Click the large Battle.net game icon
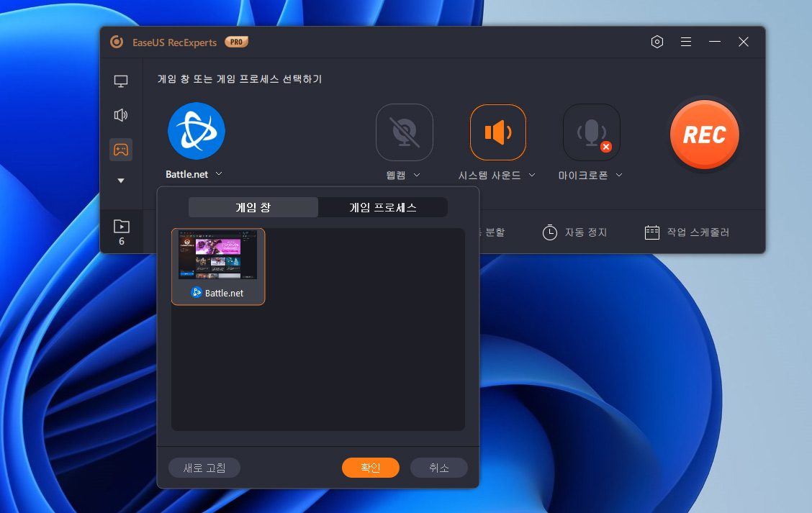Viewport: 812px width, 513px height. [197, 131]
